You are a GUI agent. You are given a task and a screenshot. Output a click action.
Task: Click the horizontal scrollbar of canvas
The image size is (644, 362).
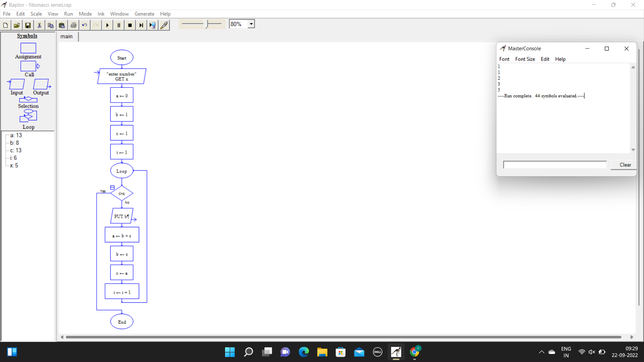click(343, 337)
